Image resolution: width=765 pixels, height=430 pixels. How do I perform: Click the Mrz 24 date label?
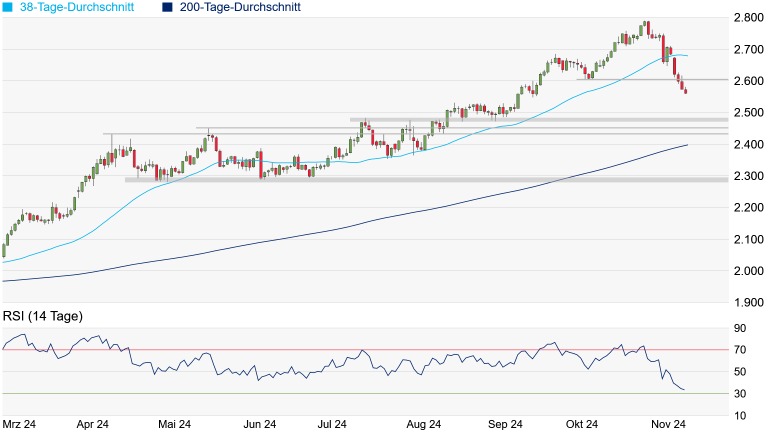(x=21, y=424)
